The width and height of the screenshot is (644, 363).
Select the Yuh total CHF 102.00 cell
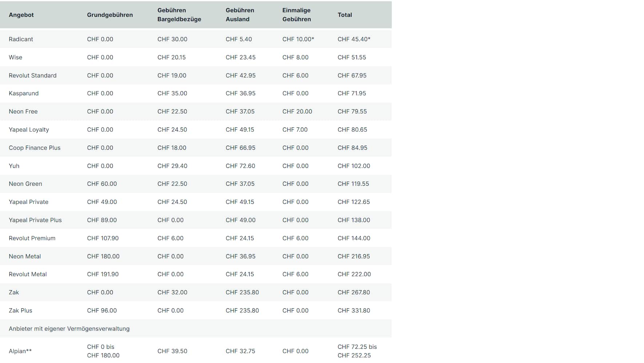[354, 166]
